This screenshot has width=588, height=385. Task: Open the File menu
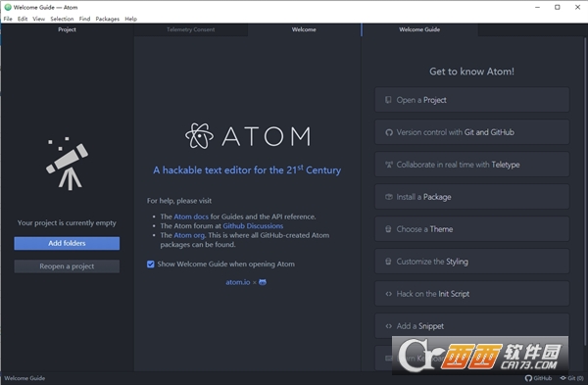(x=8, y=19)
